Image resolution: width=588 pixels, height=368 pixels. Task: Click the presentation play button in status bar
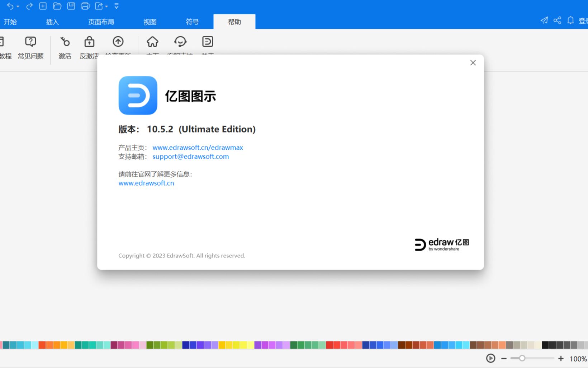pyautogui.click(x=490, y=358)
